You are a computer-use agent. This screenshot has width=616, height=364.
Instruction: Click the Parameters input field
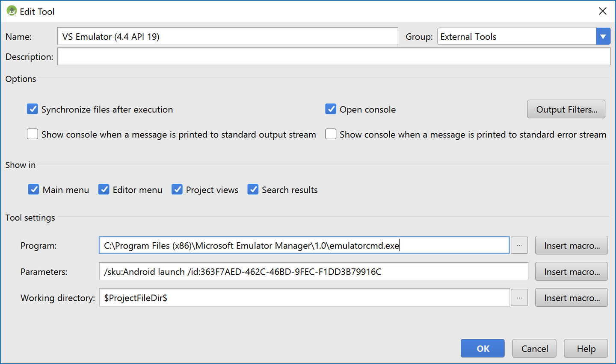[314, 271]
